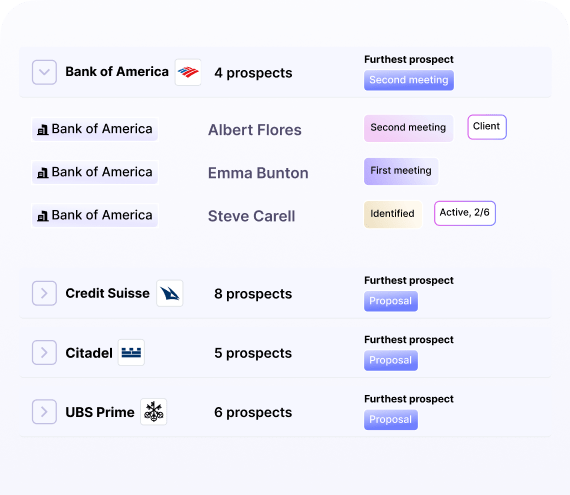Image resolution: width=570 pixels, height=495 pixels.
Task: Open Albert Flores prospect
Action: tap(255, 130)
